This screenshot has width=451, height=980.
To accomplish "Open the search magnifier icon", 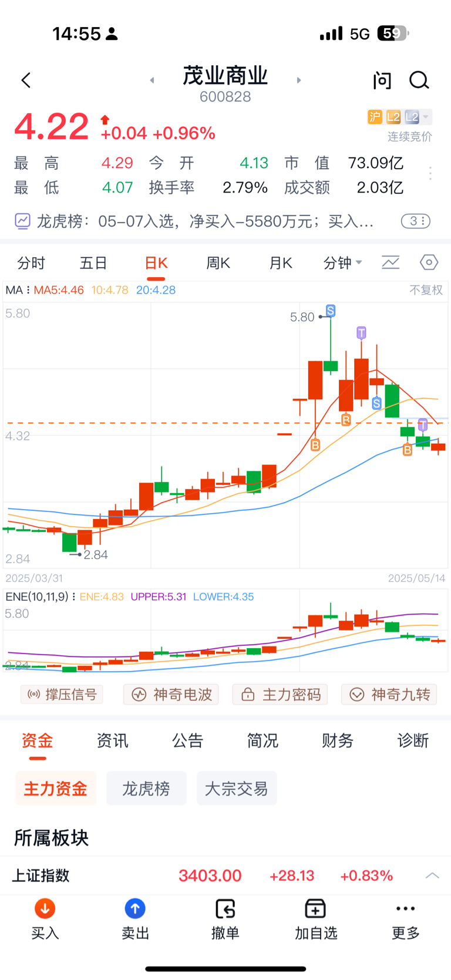I will (x=419, y=80).
